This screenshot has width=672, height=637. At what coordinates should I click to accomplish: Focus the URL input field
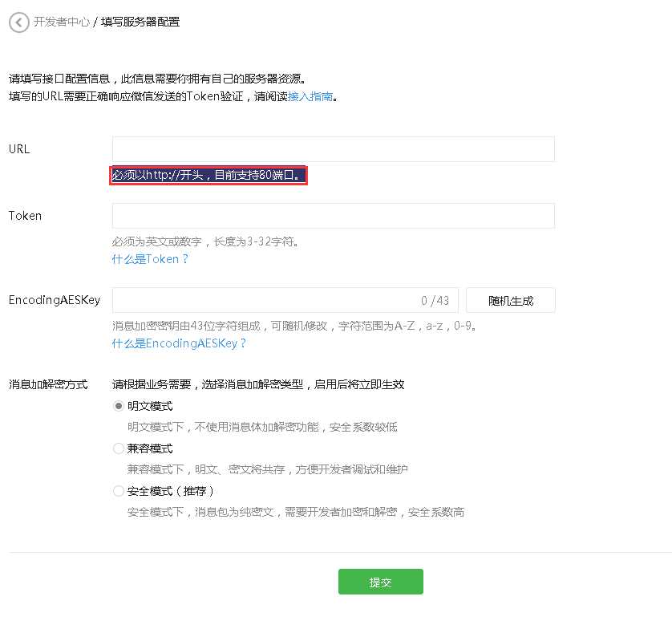tap(334, 149)
